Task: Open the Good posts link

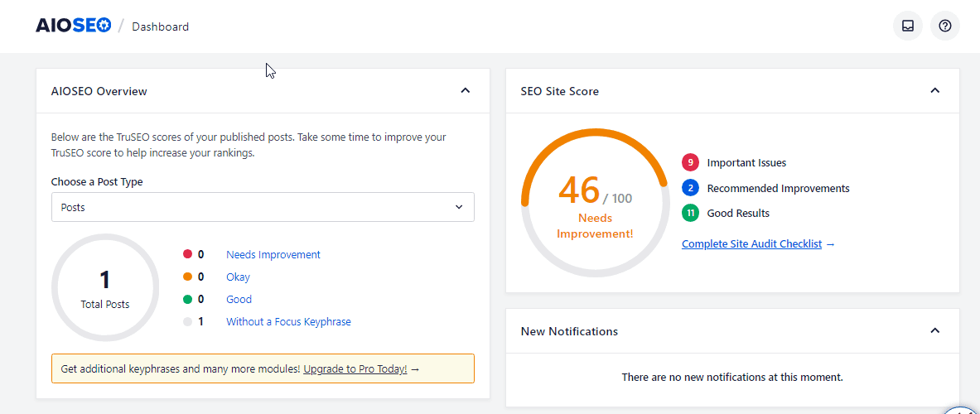Action: (x=239, y=299)
